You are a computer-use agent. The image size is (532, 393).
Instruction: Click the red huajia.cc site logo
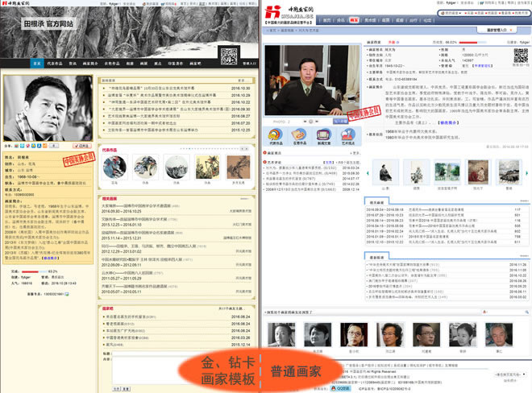coord(288,11)
